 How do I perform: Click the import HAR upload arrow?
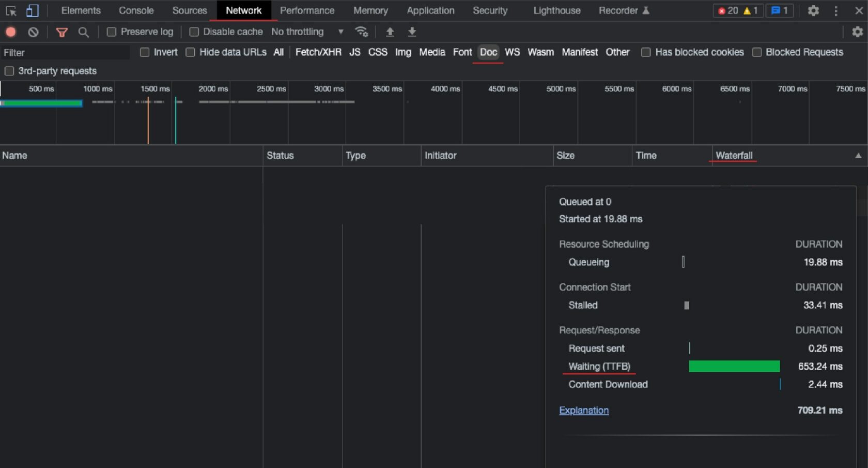390,32
